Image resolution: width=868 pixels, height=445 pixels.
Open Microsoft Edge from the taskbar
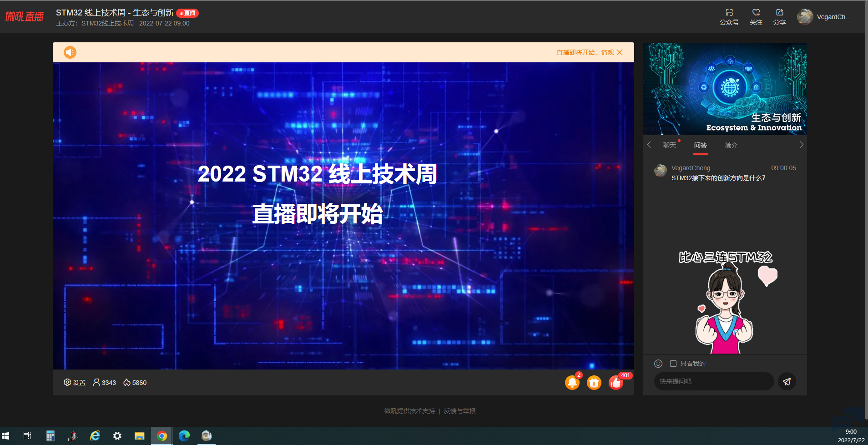tap(184, 436)
